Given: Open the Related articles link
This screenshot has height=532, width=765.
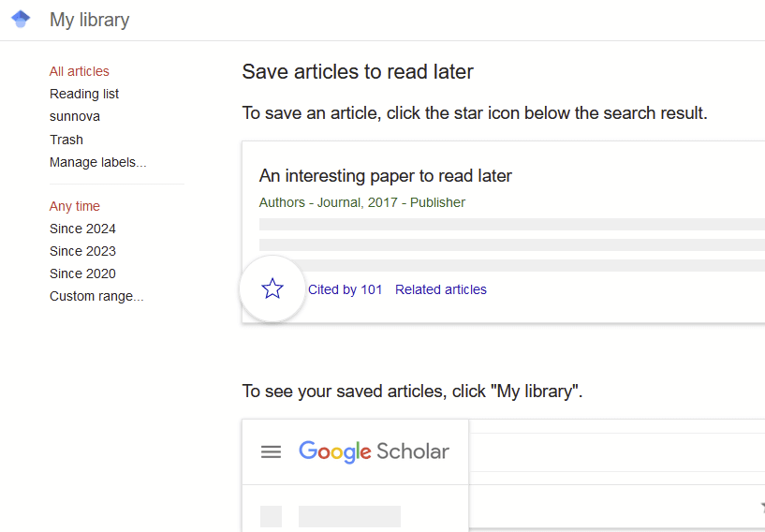Looking at the screenshot, I should click(x=441, y=289).
